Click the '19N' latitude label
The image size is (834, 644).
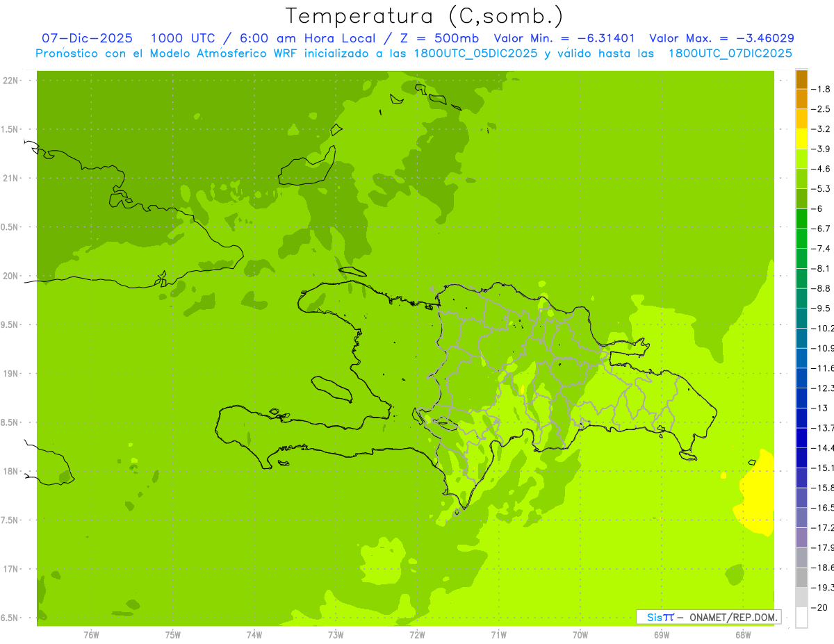(x=10, y=374)
